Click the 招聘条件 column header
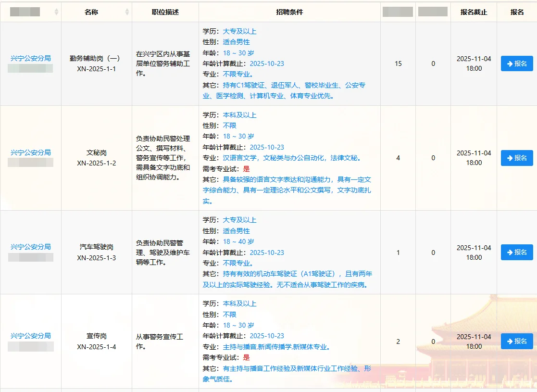This screenshot has height=392, width=537. 289,12
